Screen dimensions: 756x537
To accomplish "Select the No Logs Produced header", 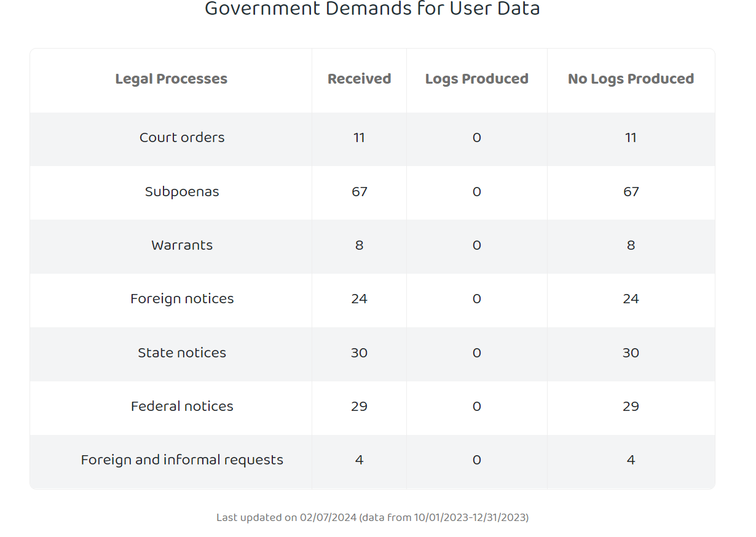I will (x=631, y=79).
